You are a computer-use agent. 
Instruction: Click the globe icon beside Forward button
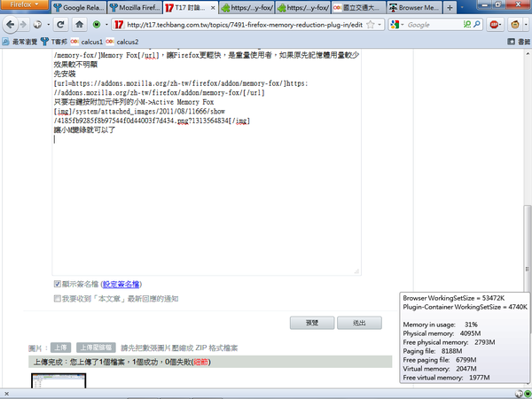37,25
